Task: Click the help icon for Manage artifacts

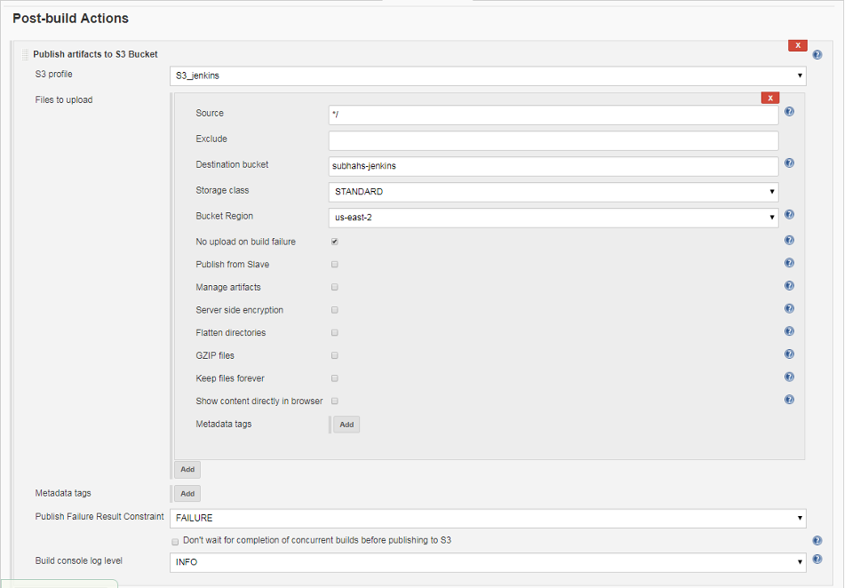Action: [789, 285]
